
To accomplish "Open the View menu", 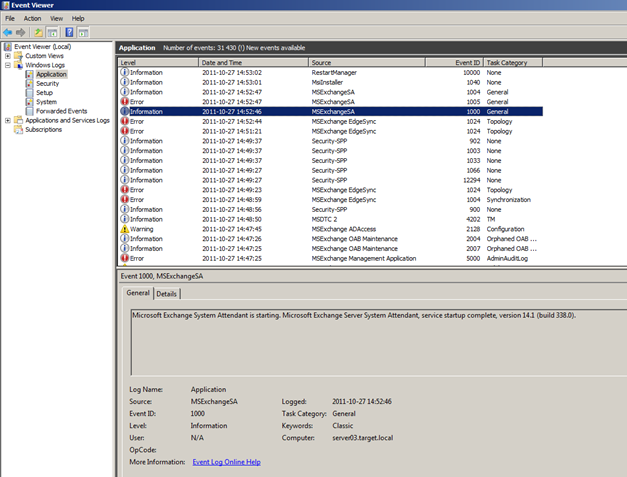I will coord(56,18).
